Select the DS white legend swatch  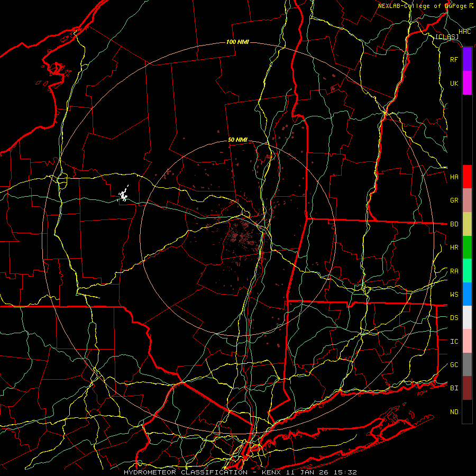(467, 317)
